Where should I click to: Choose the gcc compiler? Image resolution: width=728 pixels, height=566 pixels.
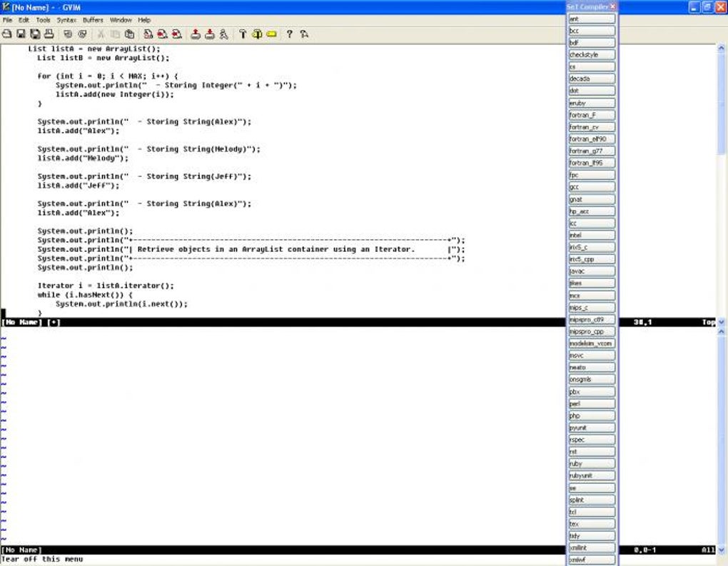(x=592, y=187)
